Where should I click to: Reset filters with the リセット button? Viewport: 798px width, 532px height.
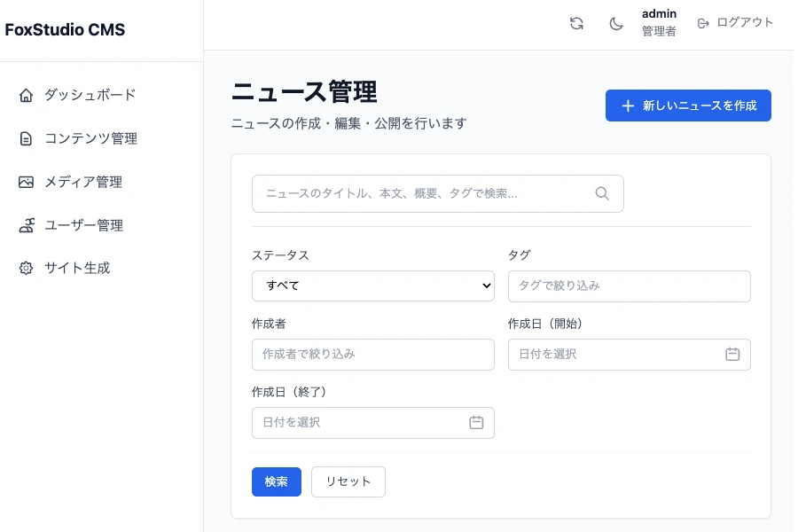(x=348, y=481)
